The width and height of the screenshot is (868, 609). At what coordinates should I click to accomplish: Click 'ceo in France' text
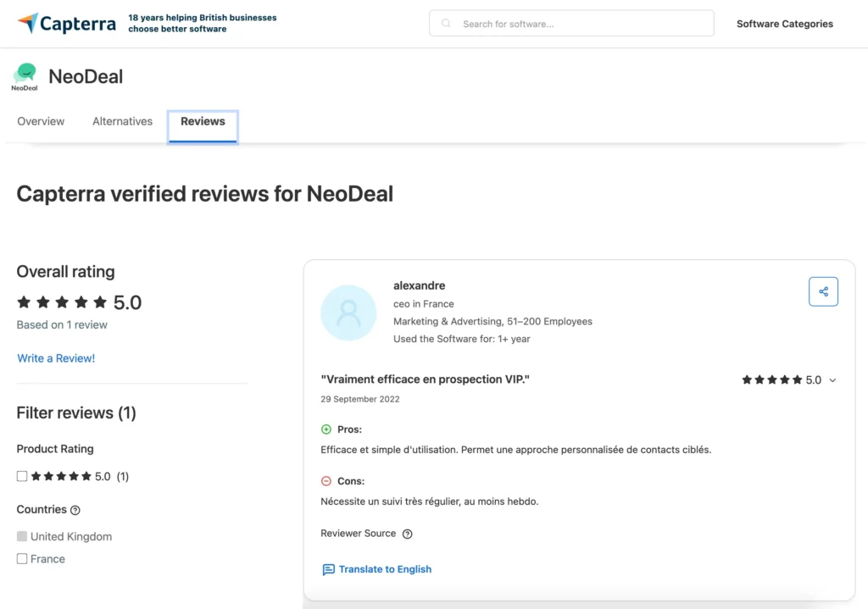tap(424, 304)
